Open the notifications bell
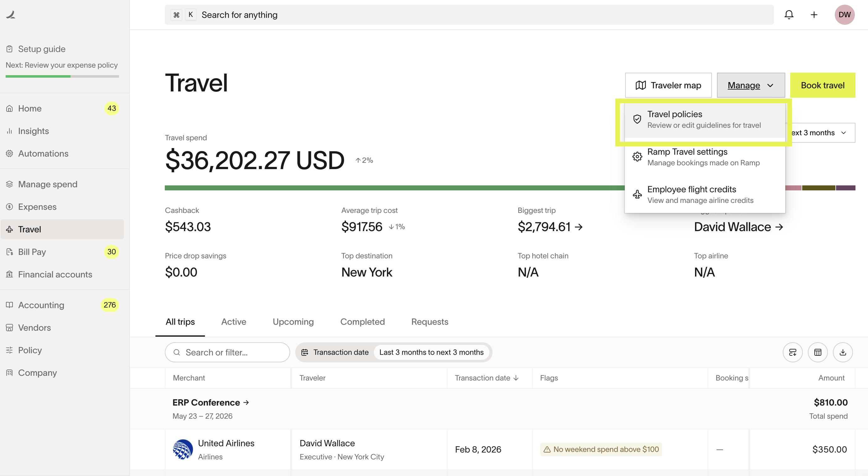This screenshot has width=868, height=476. (x=789, y=15)
